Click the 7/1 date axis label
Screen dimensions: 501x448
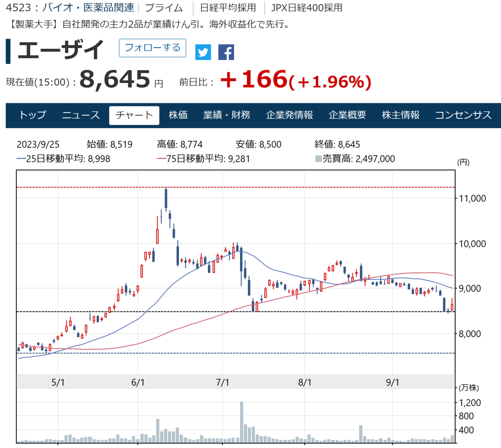point(223,383)
